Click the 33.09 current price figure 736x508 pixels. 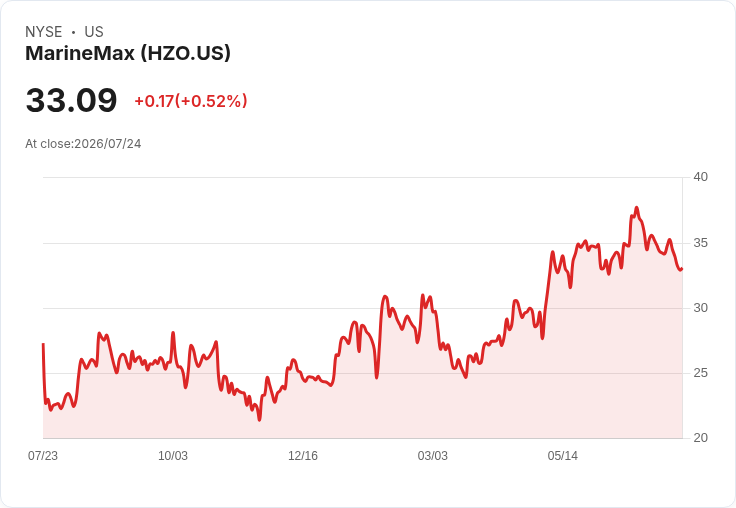71,100
